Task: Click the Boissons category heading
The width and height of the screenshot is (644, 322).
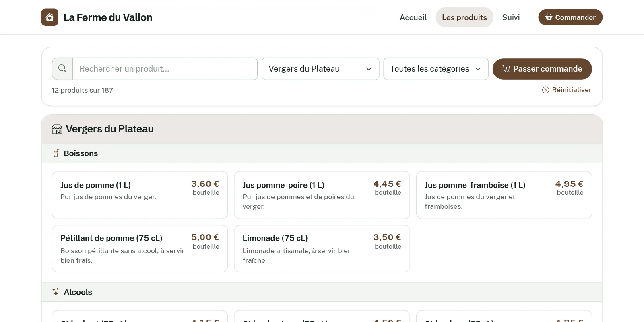Action: click(x=80, y=153)
